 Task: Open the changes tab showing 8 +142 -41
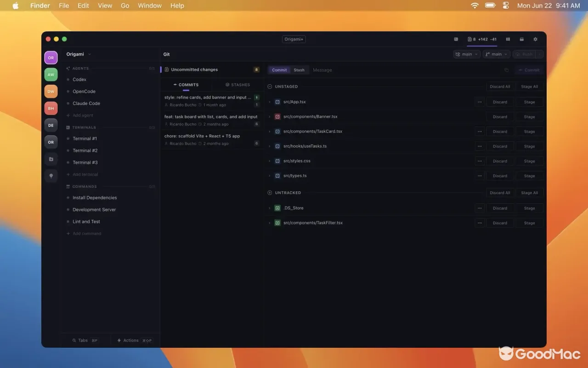click(x=482, y=39)
